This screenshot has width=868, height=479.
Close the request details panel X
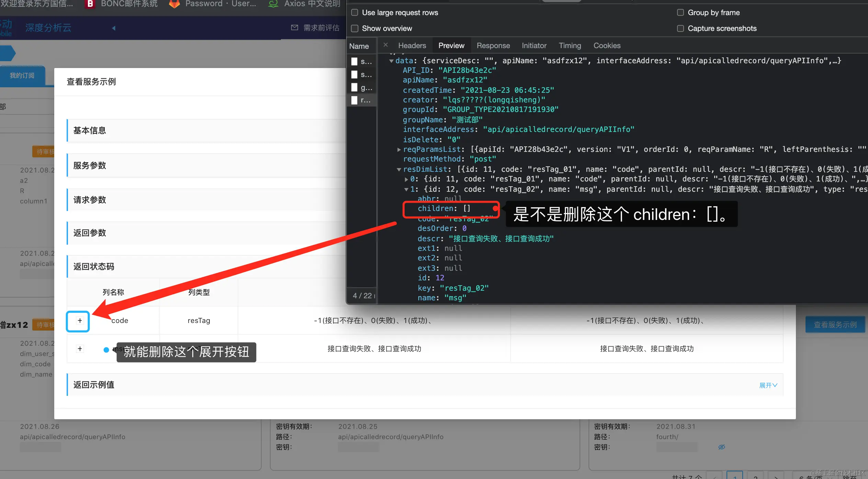pos(386,45)
